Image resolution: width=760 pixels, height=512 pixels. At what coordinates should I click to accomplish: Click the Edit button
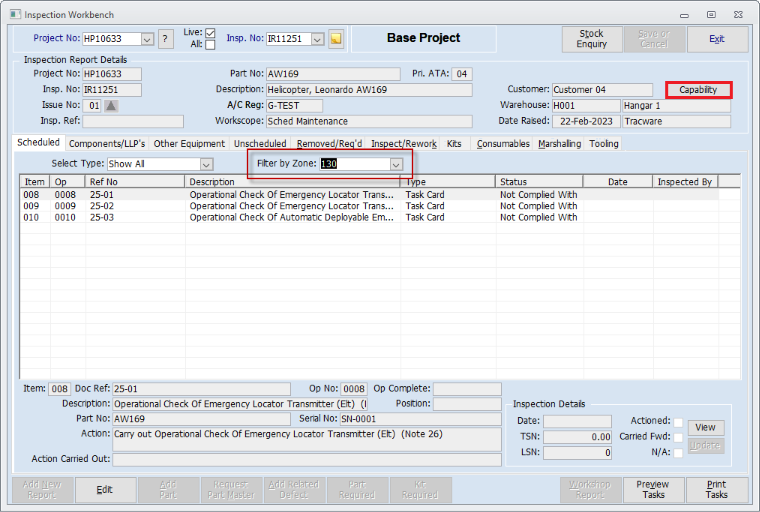[104, 489]
